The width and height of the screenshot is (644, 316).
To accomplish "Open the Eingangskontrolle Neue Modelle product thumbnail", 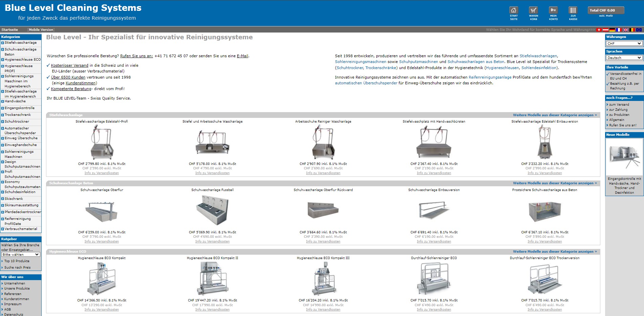I will 624,157.
